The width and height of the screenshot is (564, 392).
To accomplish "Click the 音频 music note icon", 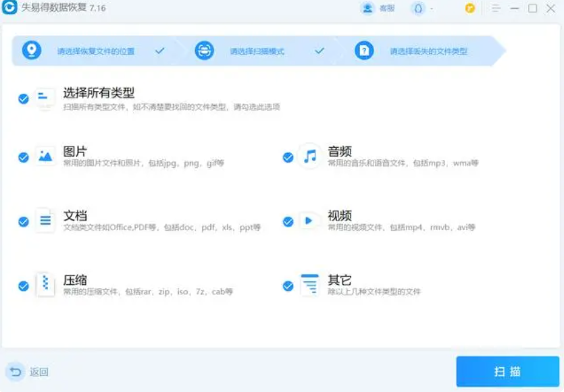I will coord(309,157).
